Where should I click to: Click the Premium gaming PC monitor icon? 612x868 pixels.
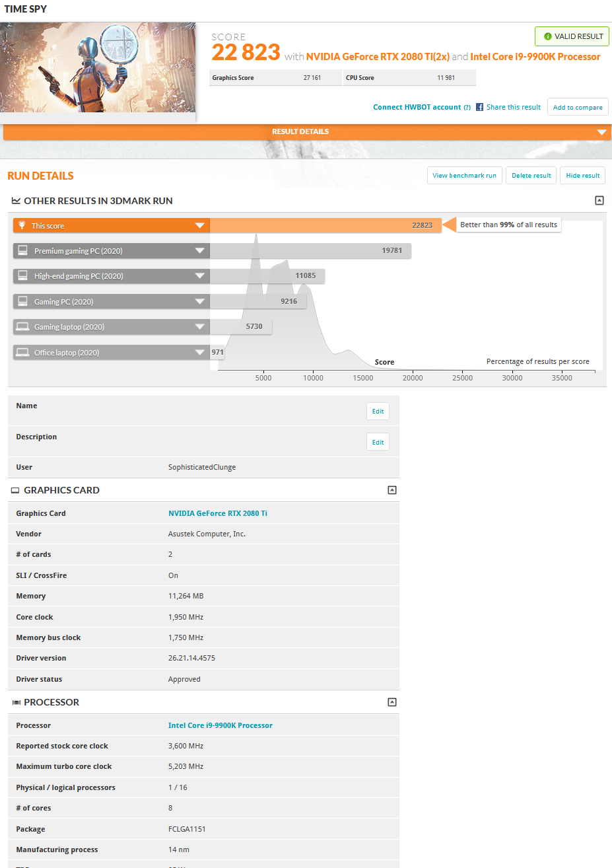(x=22, y=250)
